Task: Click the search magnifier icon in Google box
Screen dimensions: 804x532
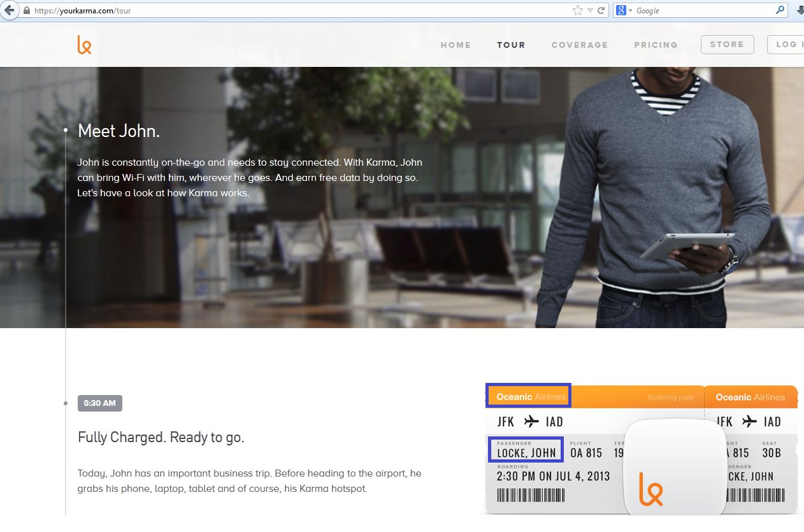Action: point(780,11)
